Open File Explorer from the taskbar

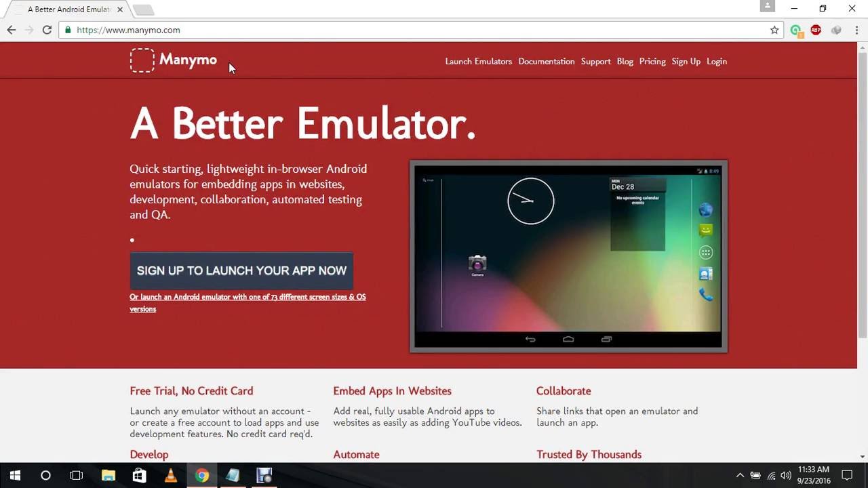[x=108, y=476]
